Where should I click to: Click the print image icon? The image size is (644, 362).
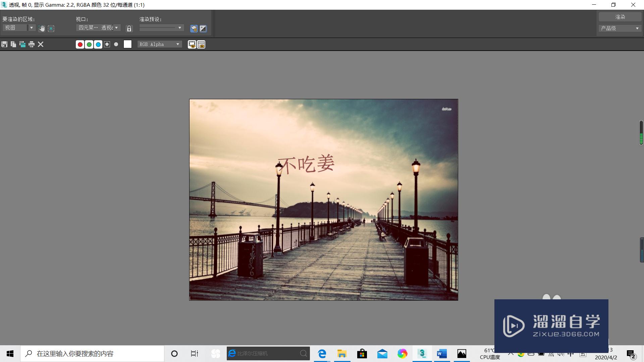(x=32, y=44)
